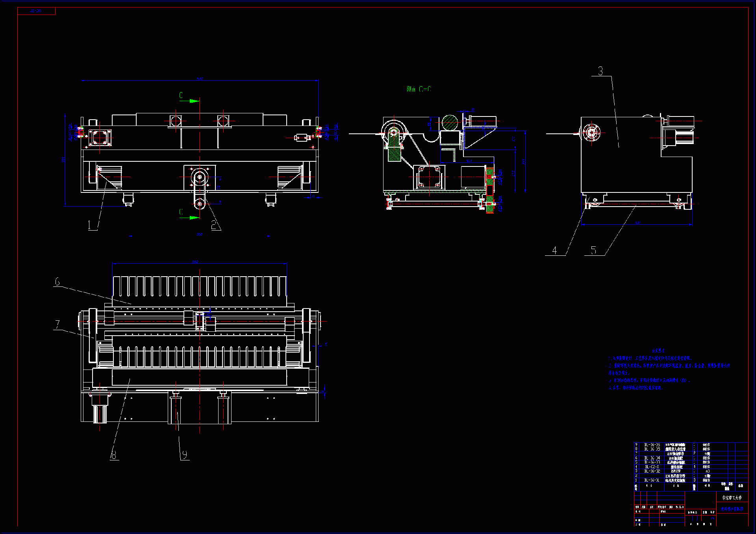Click part callout number 1
Image resolution: width=756 pixels, height=534 pixels.
click(x=90, y=225)
